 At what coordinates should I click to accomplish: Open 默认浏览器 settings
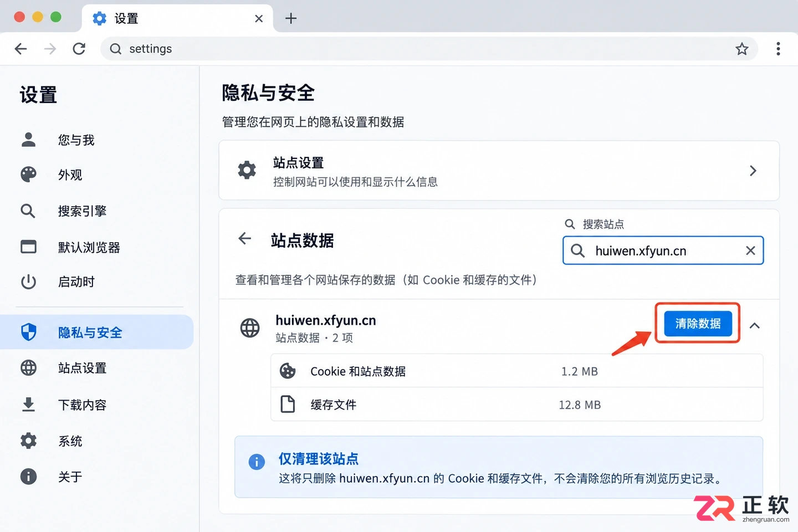pyautogui.click(x=89, y=247)
